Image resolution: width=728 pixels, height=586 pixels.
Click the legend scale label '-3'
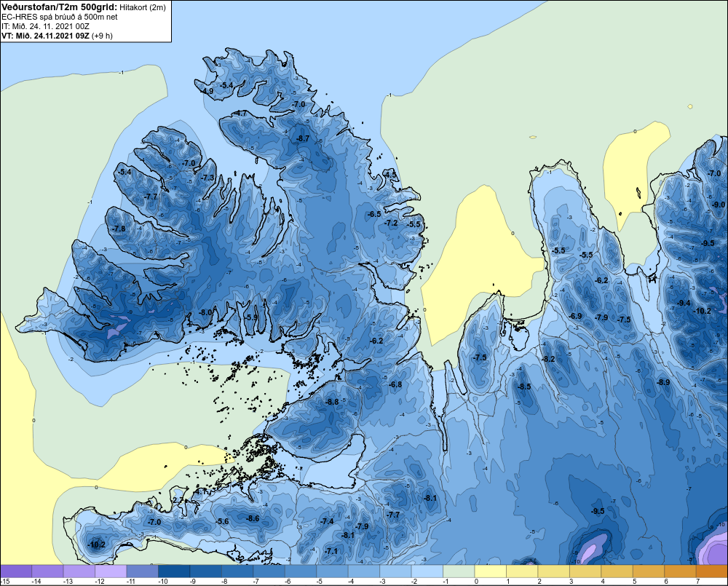click(383, 582)
